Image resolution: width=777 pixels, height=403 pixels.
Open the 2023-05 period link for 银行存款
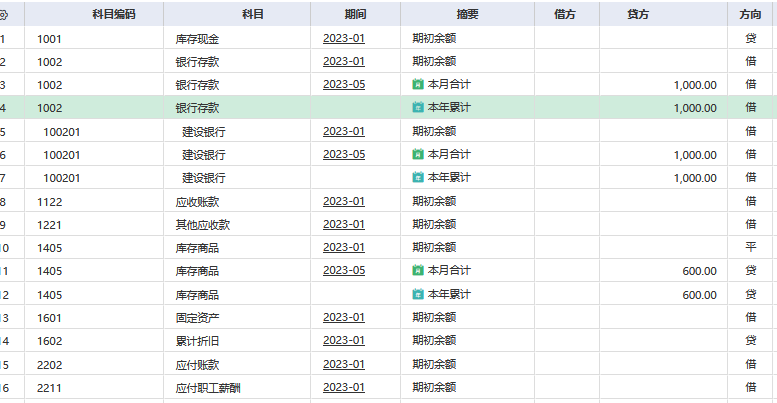click(344, 84)
